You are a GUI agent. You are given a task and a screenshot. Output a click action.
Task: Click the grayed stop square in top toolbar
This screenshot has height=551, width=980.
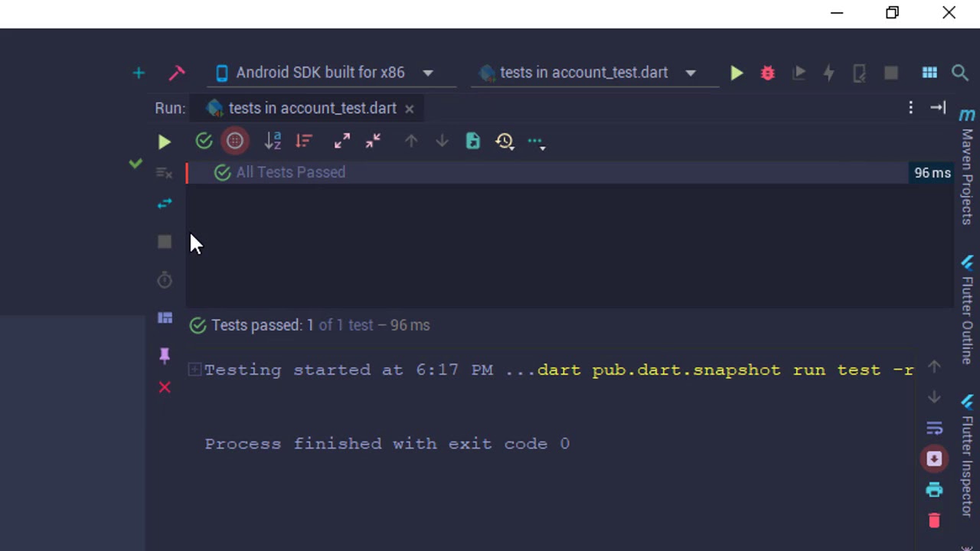(x=890, y=73)
